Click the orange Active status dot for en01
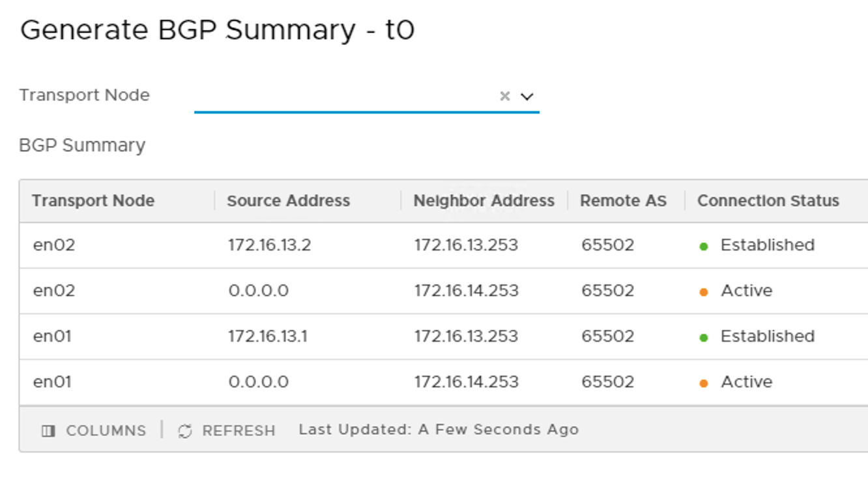The height and width of the screenshot is (493, 868). (704, 383)
